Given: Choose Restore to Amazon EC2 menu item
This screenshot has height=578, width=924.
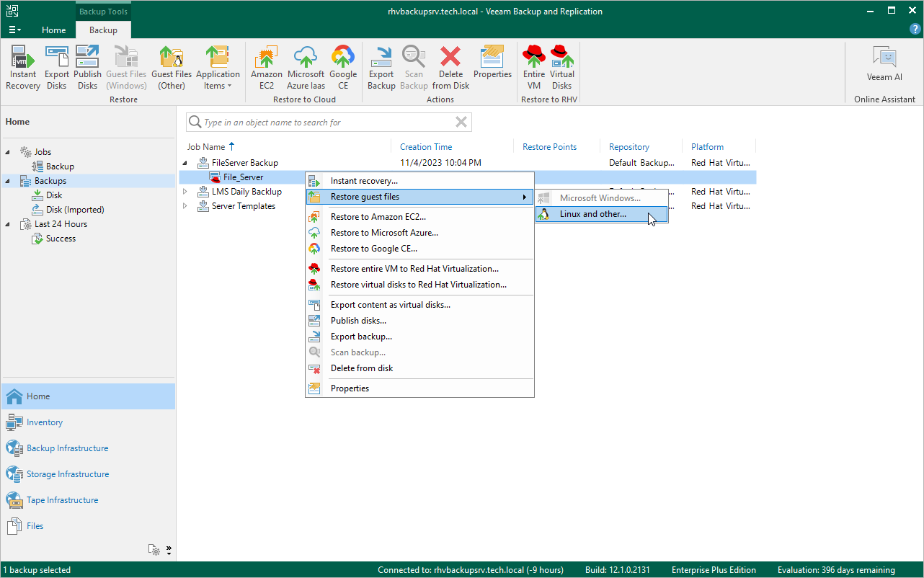Looking at the screenshot, I should [419, 217].
